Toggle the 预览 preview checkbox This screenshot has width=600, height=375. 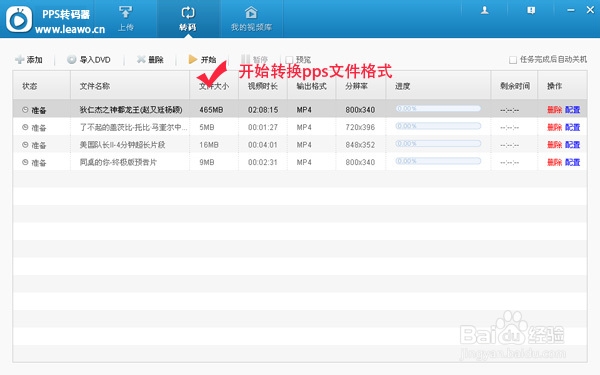coord(289,60)
